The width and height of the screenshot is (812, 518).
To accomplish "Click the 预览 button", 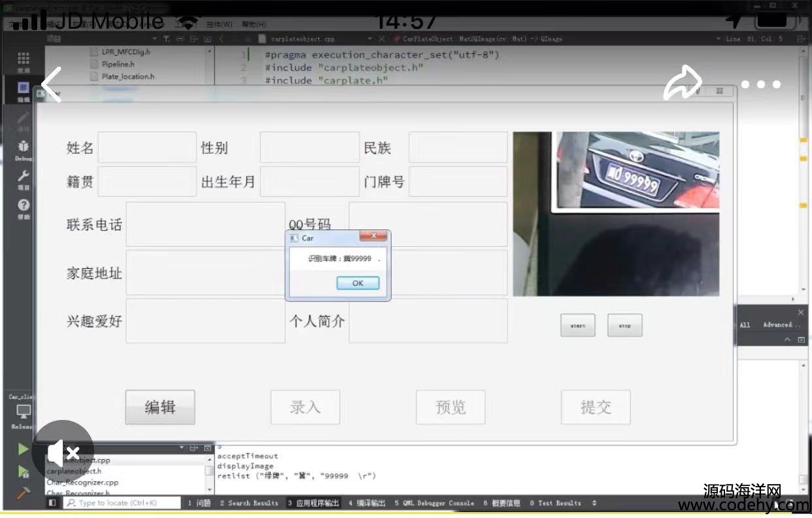I will [x=450, y=407].
